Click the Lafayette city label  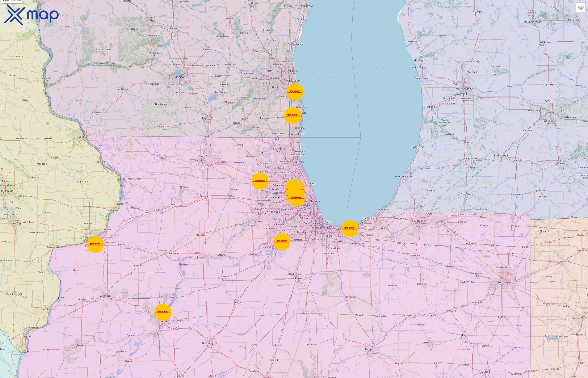pyautogui.click(x=370, y=349)
